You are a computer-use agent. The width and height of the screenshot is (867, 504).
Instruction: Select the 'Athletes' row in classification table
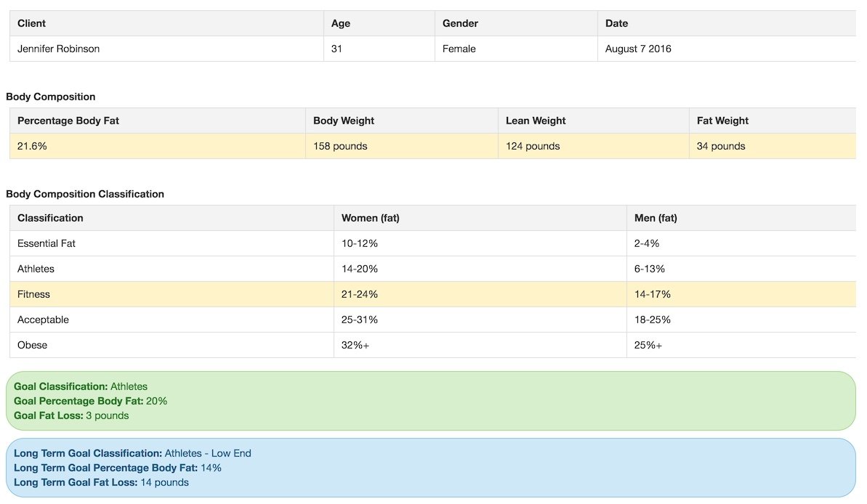coord(433,269)
